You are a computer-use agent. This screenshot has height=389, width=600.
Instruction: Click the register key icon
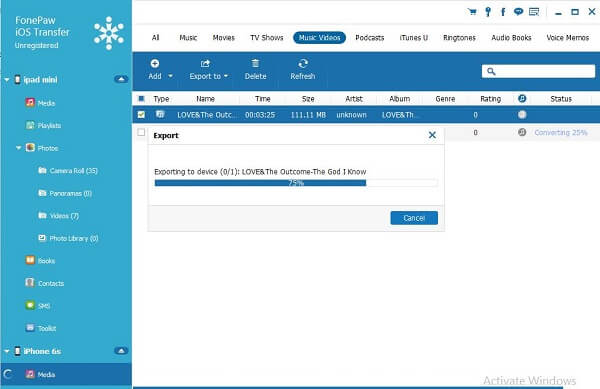(x=488, y=12)
